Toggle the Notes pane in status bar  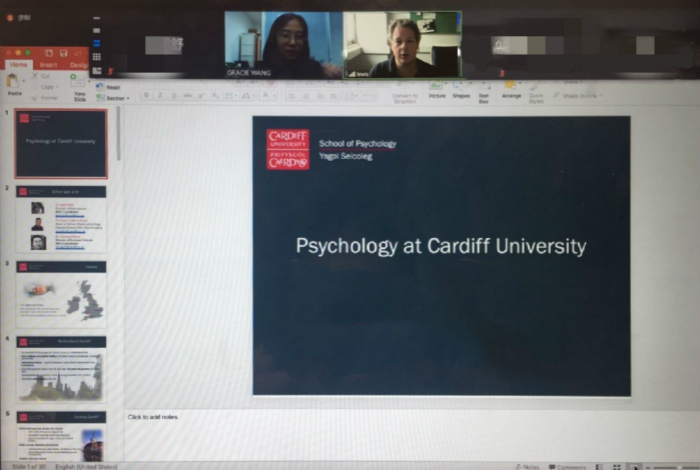coord(527,466)
